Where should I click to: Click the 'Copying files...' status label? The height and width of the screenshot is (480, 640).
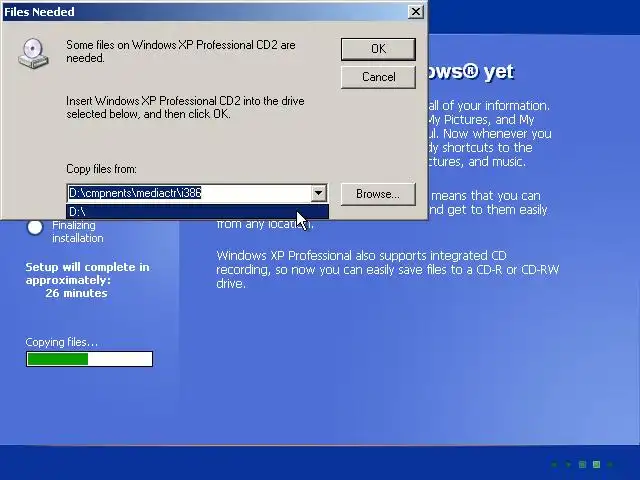62,342
